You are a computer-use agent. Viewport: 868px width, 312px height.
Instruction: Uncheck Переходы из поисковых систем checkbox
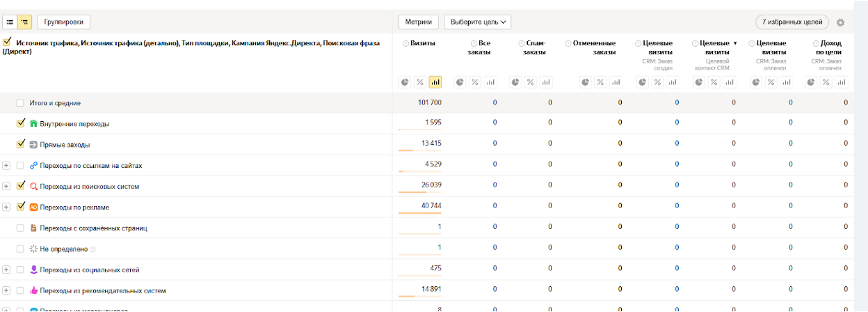(x=21, y=186)
